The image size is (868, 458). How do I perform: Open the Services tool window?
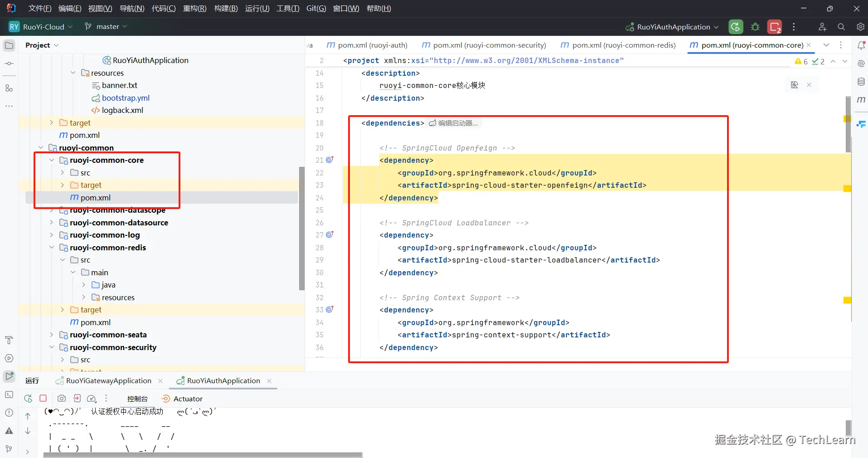click(9, 358)
